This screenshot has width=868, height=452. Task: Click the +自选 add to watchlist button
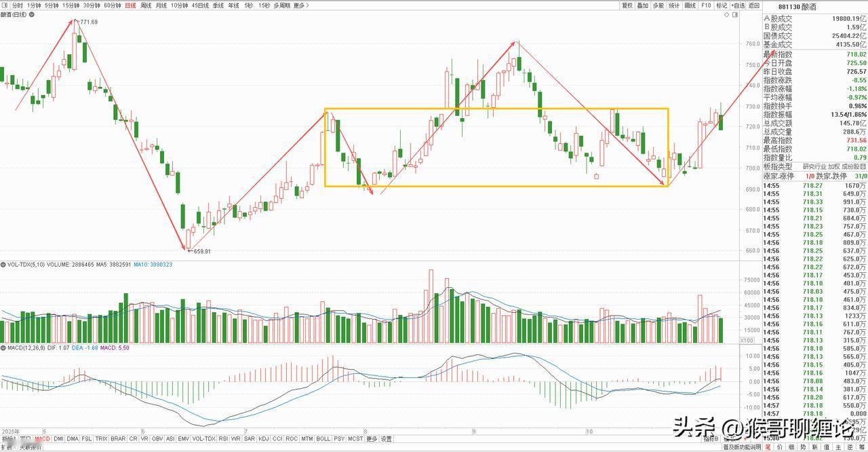738,5
